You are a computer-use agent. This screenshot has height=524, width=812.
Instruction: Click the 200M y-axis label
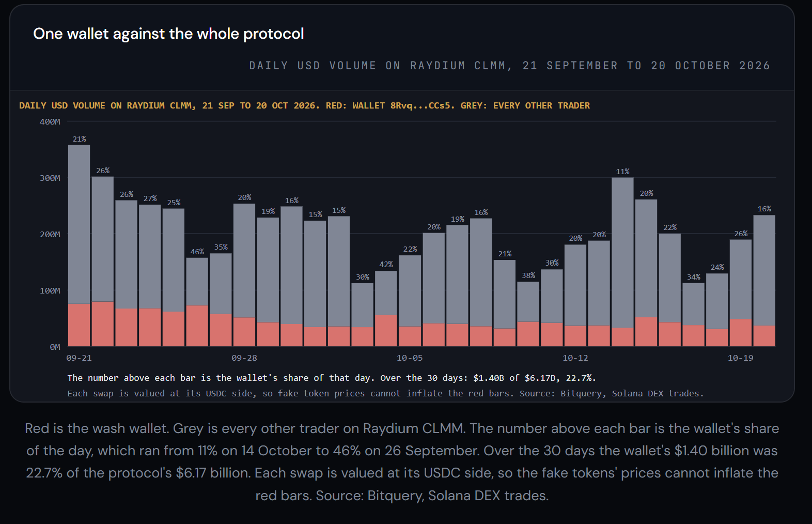[x=50, y=234]
